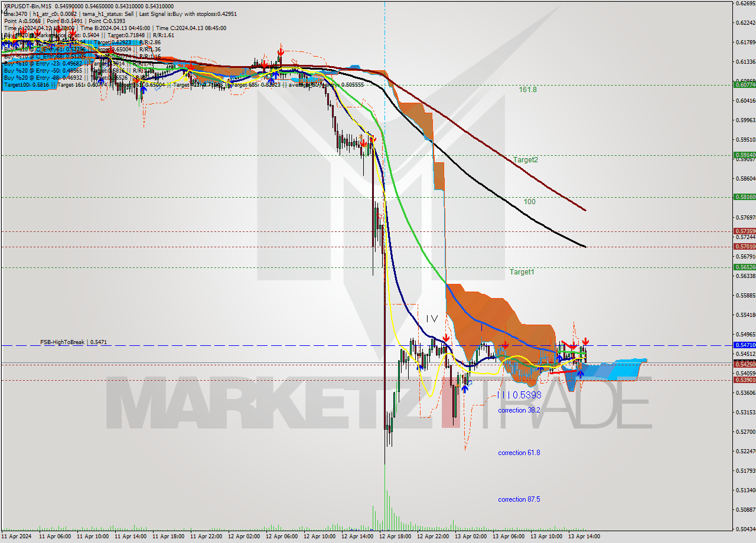Click the last red sell arrow at chart's right edge
Image resolution: width=756 pixels, height=543 pixels.
coord(585,341)
